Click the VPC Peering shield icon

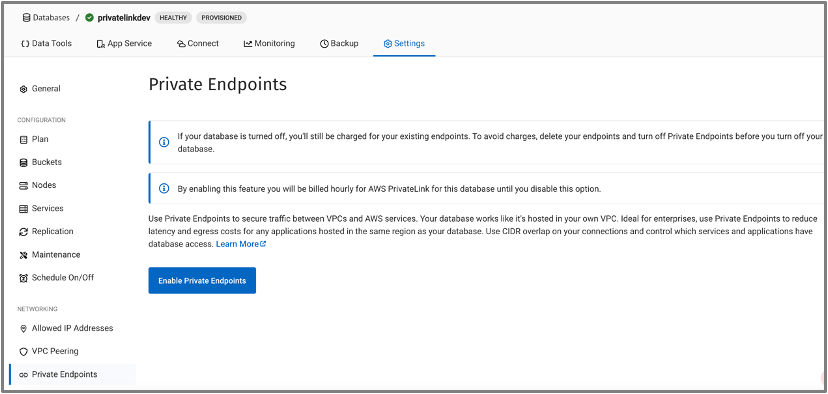tap(23, 352)
